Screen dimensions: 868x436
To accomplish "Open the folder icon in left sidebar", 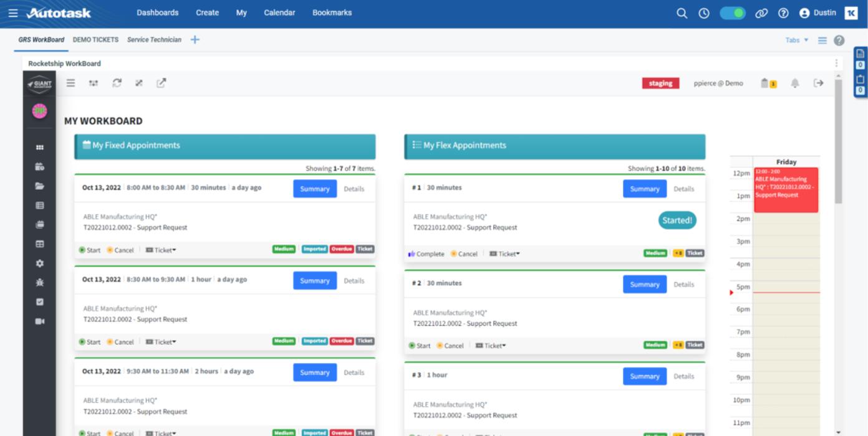I will pos(40,186).
